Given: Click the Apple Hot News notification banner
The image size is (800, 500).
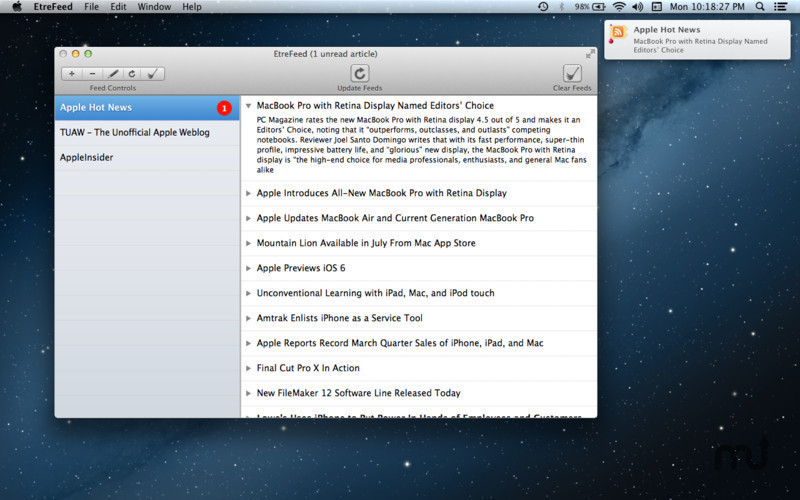Looking at the screenshot, I should tap(697, 40).
